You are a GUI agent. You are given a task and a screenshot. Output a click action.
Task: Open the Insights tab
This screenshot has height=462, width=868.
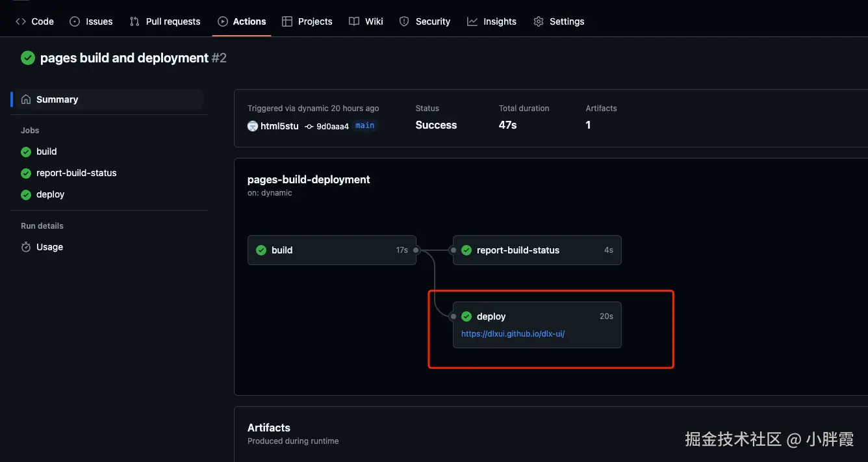[x=492, y=21]
